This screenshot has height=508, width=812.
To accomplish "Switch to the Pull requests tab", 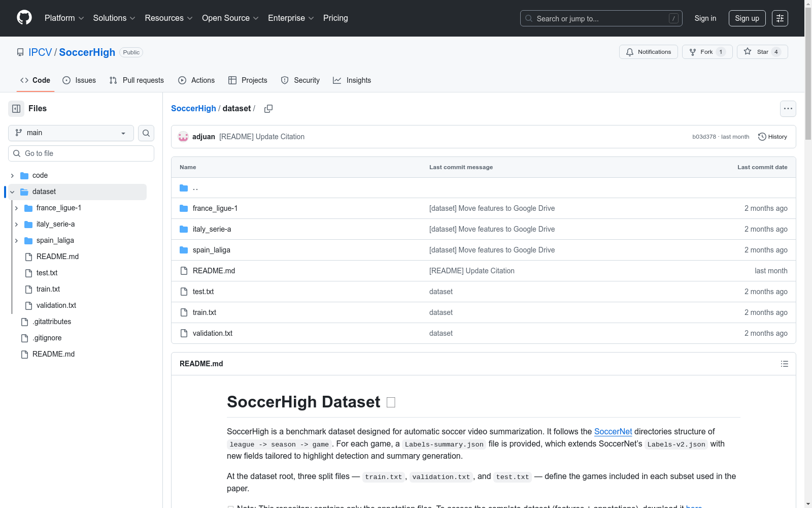I will point(137,80).
